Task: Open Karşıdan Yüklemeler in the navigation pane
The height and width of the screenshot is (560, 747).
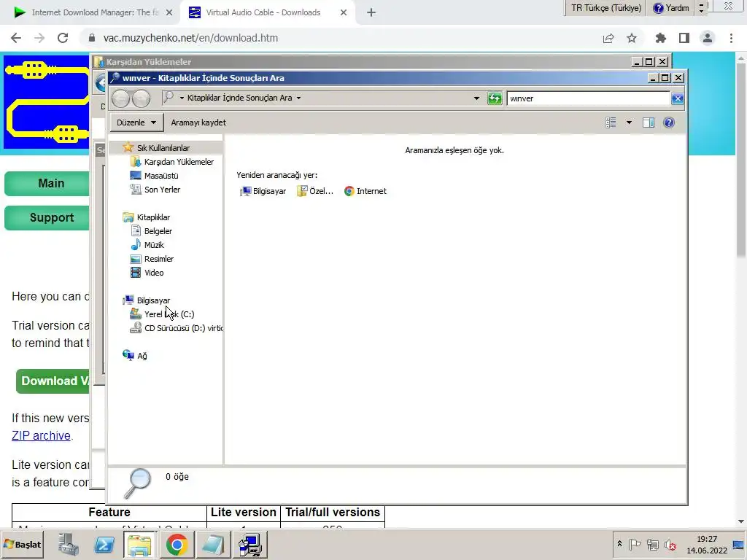Action: point(179,162)
